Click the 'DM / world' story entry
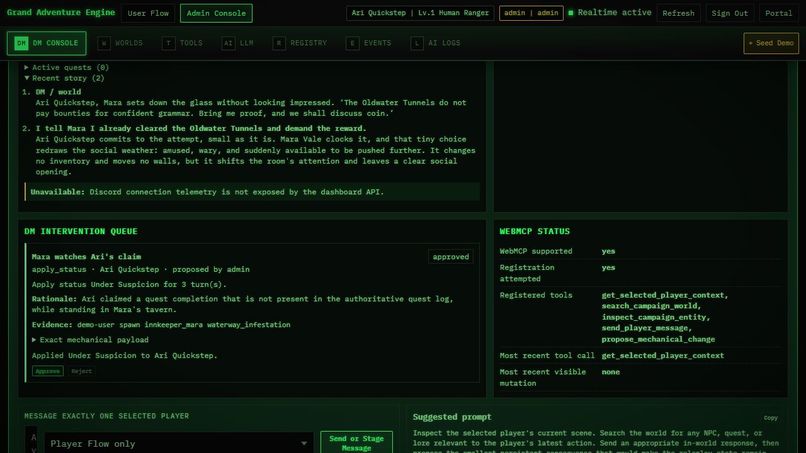 58,92
